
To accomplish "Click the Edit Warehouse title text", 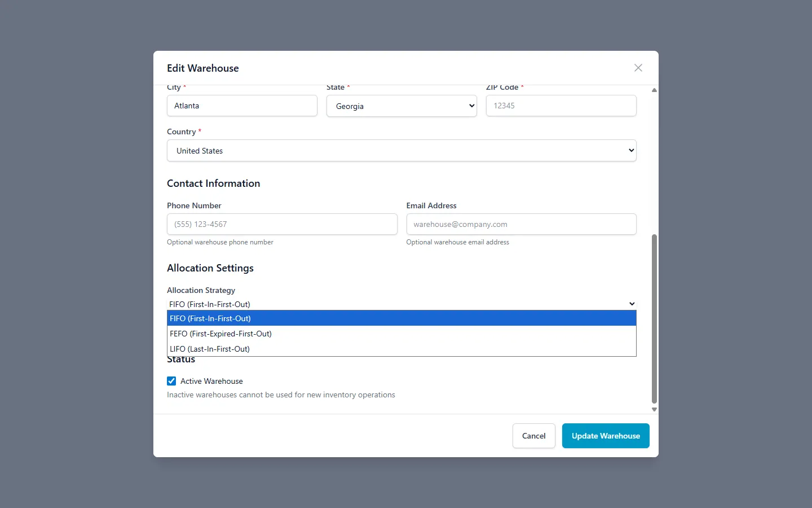I will click(x=202, y=68).
